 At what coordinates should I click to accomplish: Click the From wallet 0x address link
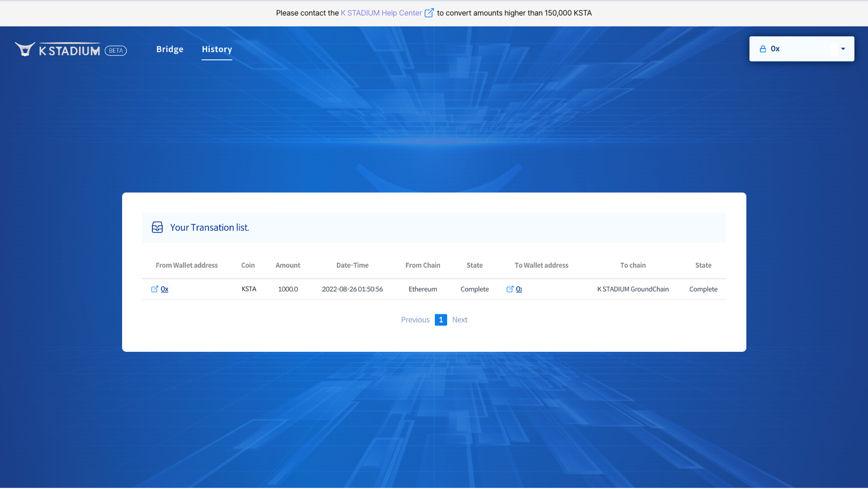(x=165, y=289)
